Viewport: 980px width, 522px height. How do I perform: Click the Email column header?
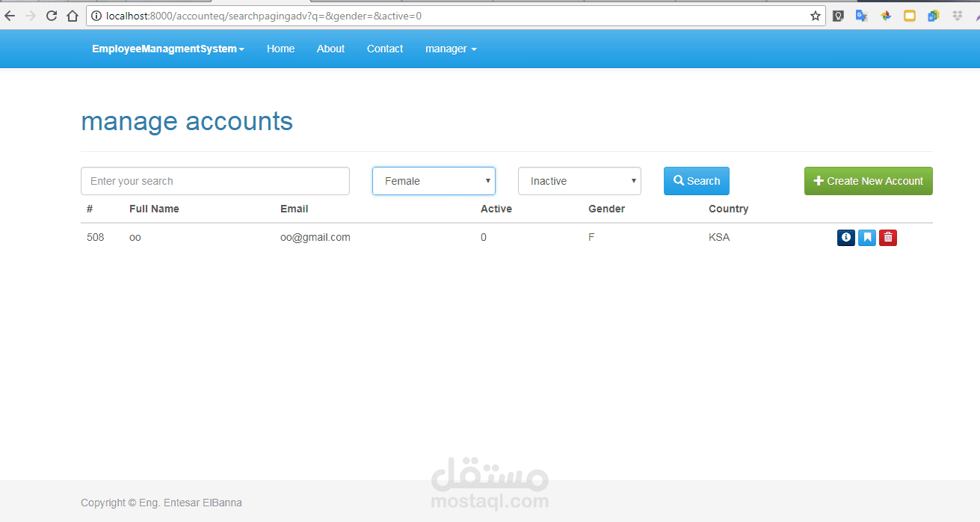pyautogui.click(x=295, y=209)
